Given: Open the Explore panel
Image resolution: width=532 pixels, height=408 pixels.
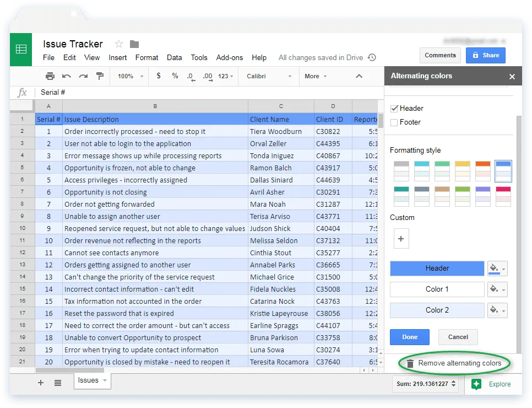Looking at the screenshot, I should [x=493, y=384].
